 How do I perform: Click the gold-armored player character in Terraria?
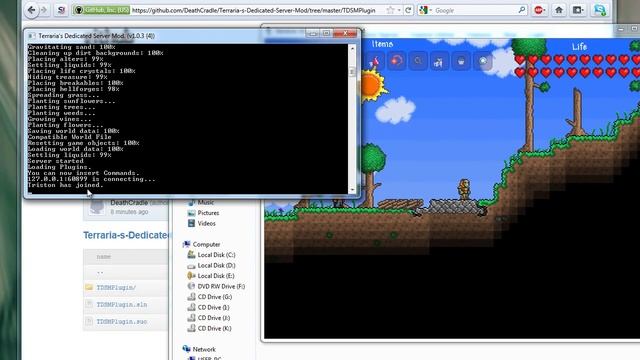coord(464,189)
